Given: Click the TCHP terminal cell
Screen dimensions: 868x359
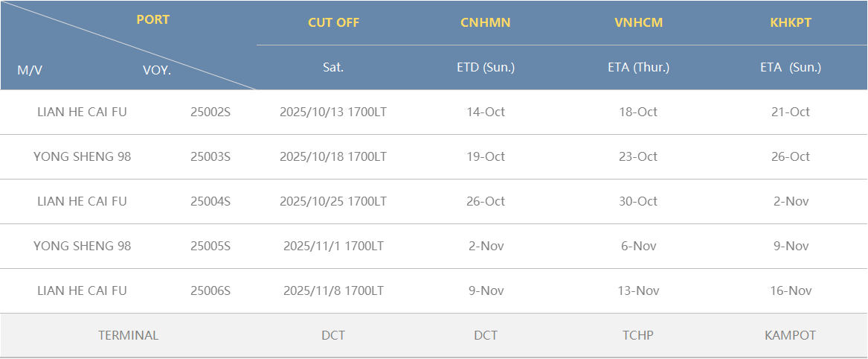Looking at the screenshot, I should tap(638, 335).
